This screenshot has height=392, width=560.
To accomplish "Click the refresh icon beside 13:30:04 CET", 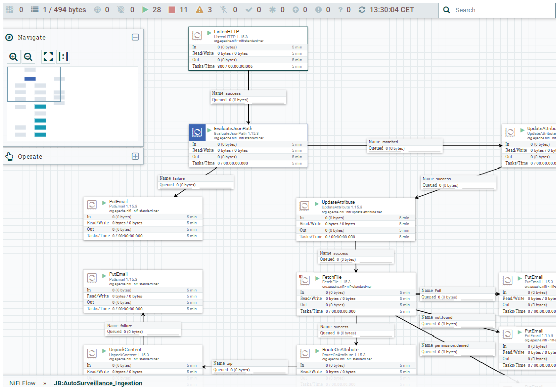I will coord(362,10).
